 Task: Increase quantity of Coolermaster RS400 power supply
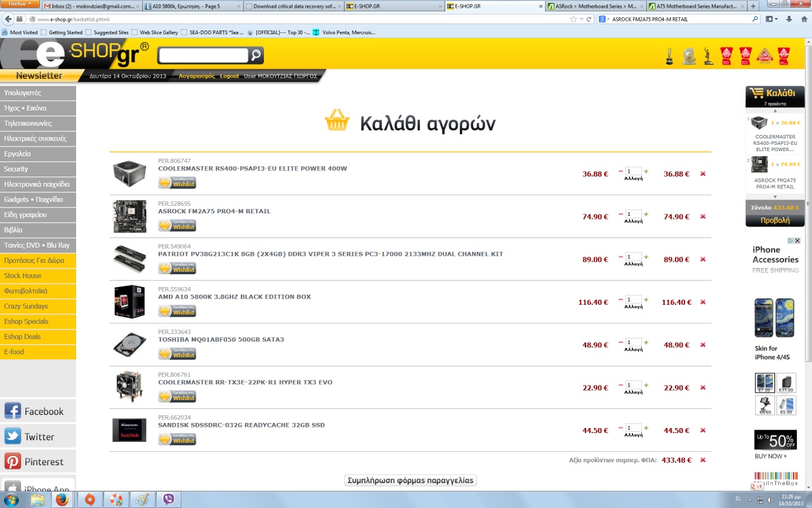tap(646, 171)
